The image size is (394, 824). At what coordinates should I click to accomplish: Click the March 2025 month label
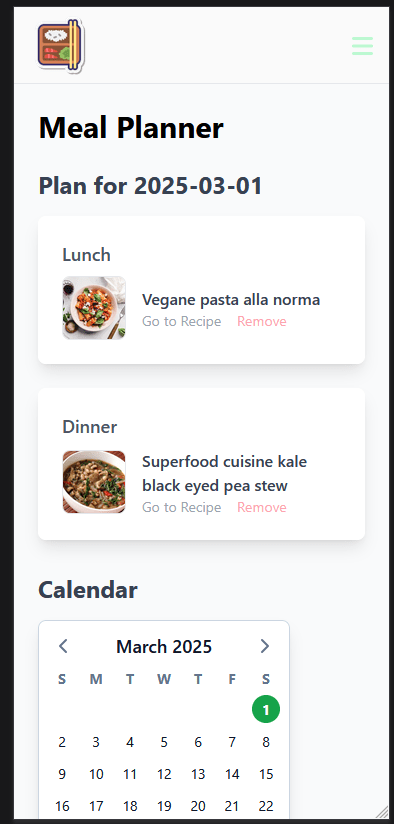pyautogui.click(x=164, y=646)
